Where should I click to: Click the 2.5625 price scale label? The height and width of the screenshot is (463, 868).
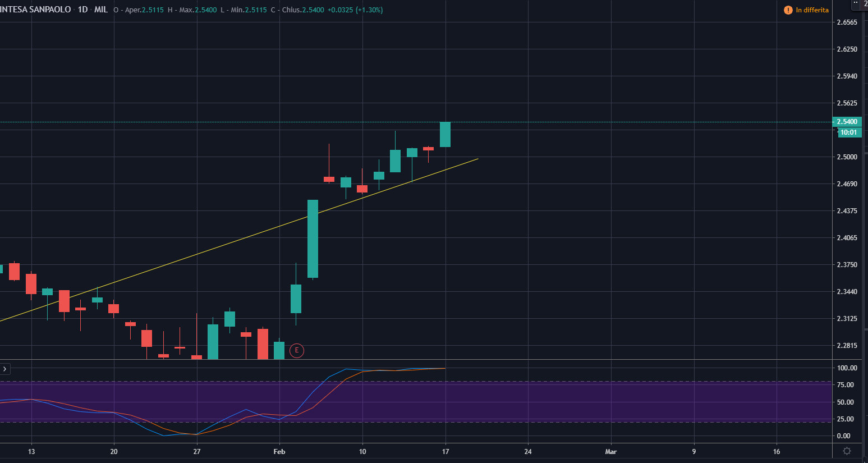click(x=847, y=103)
